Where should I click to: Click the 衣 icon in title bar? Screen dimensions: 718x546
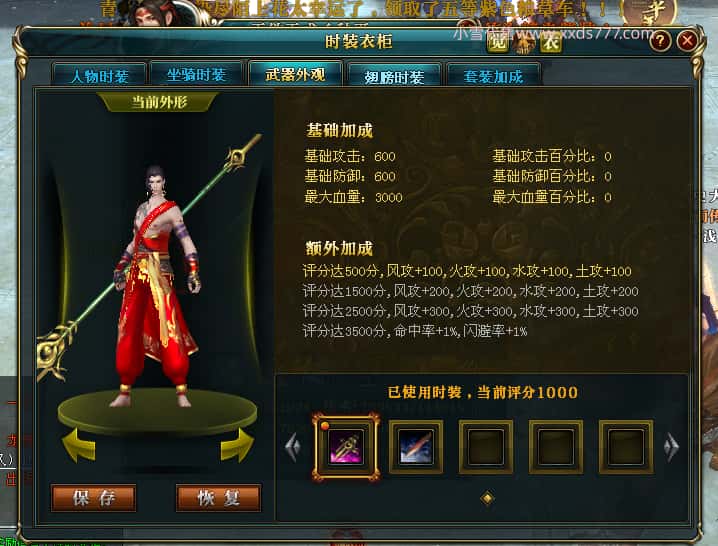tap(551, 42)
